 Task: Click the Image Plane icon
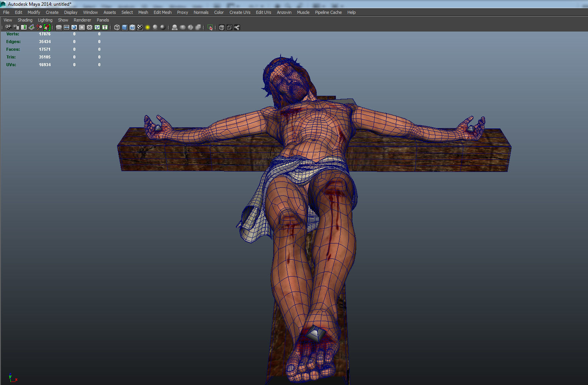pyautogui.click(x=32, y=27)
